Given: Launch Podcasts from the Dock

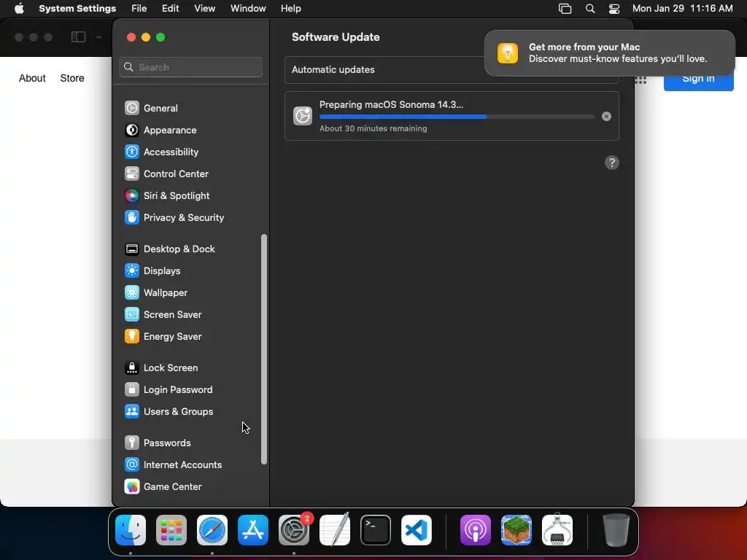Looking at the screenshot, I should [x=476, y=530].
